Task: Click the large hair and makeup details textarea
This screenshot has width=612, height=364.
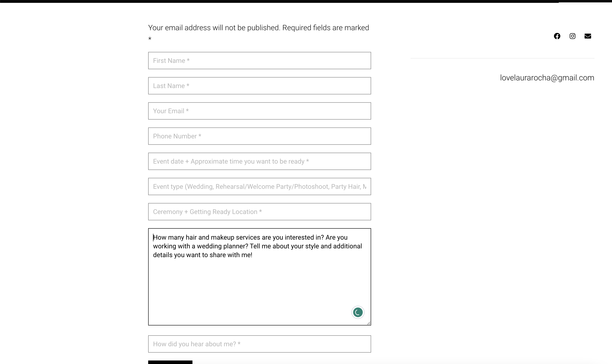Action: pos(259,276)
